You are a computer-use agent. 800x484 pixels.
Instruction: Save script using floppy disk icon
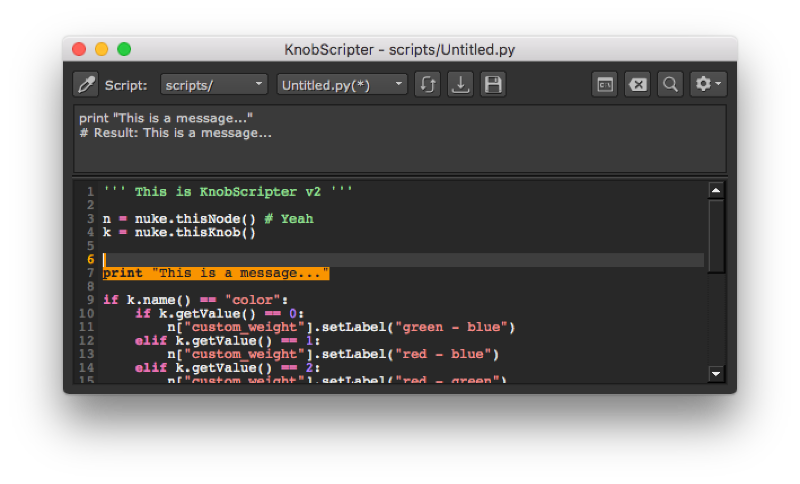(x=493, y=85)
